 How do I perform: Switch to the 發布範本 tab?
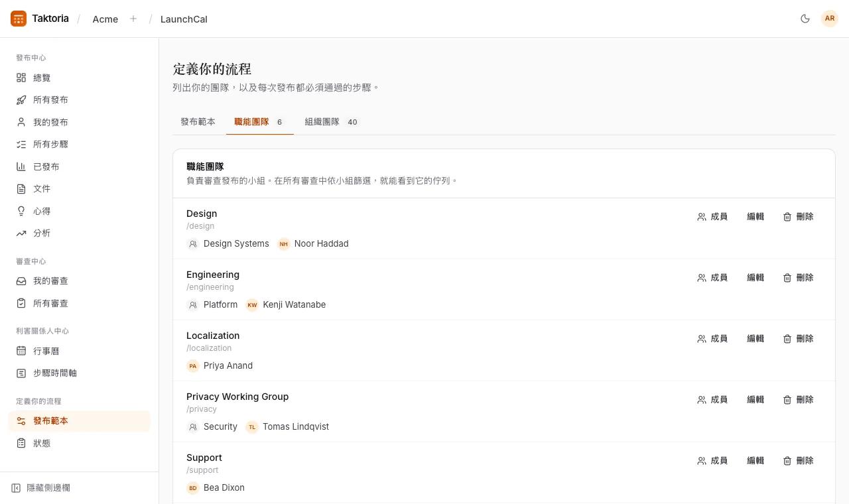pyautogui.click(x=198, y=122)
